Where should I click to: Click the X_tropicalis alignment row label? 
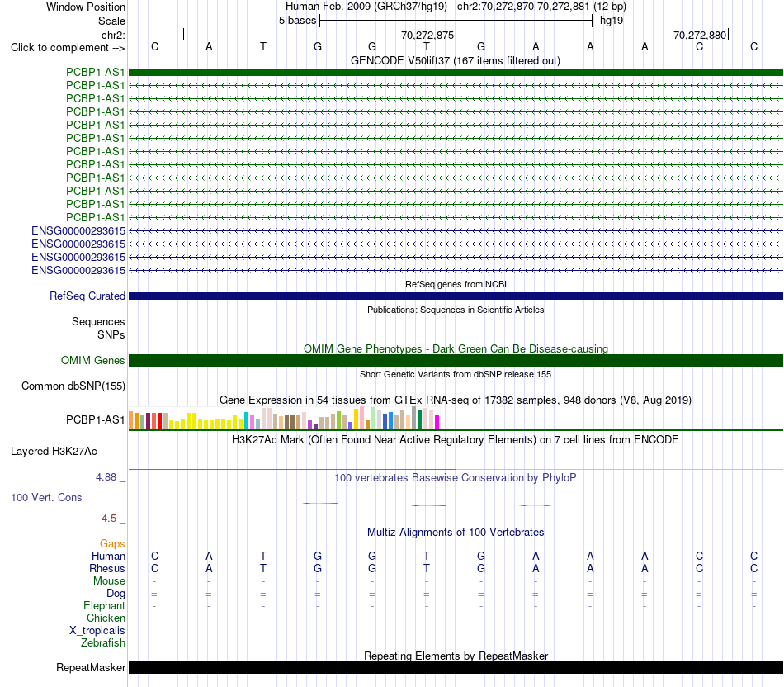tap(97, 631)
